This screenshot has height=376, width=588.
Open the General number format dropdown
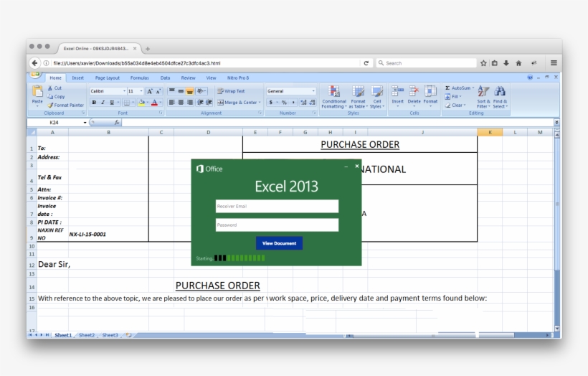[x=313, y=91]
